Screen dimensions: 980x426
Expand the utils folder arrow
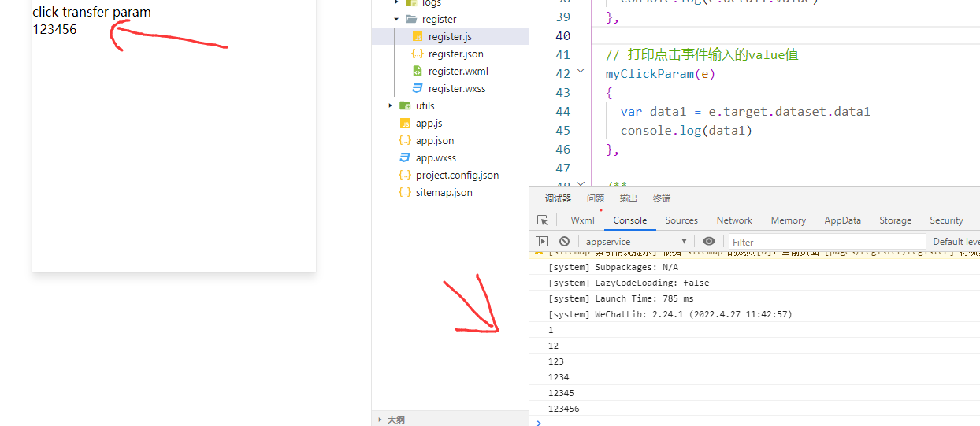(390, 106)
